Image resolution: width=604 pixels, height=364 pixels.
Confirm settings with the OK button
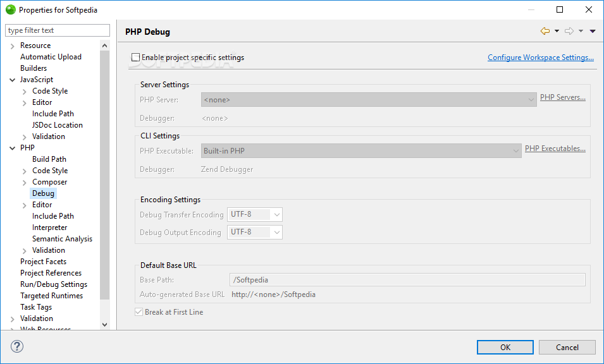coord(505,347)
